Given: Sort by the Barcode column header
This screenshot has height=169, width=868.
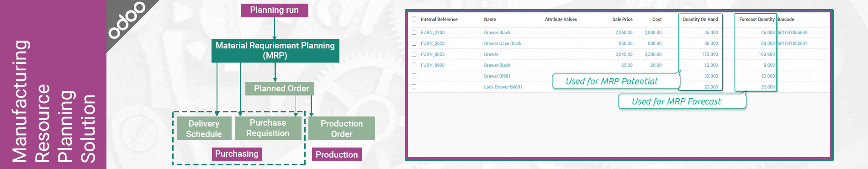Looking at the screenshot, I should [x=786, y=19].
